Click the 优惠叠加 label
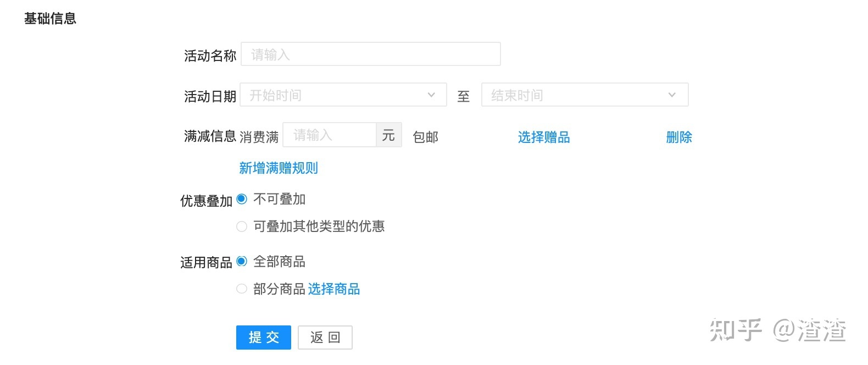Screen dimensions: 868x365 click(207, 201)
